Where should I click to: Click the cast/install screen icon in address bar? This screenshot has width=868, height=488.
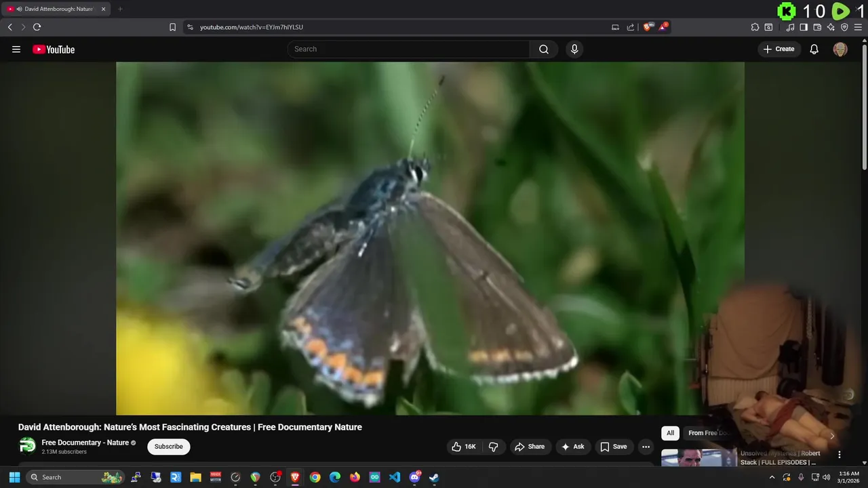[615, 27]
